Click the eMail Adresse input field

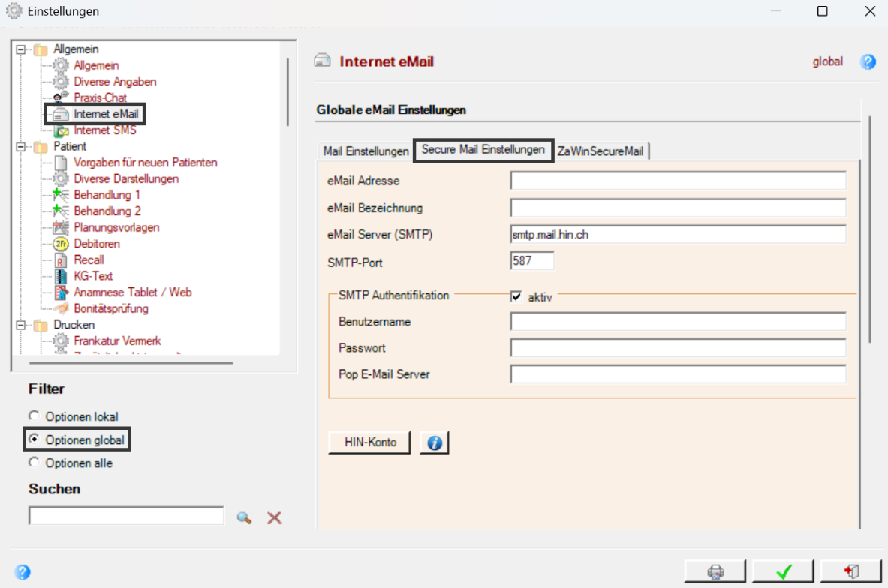click(678, 181)
